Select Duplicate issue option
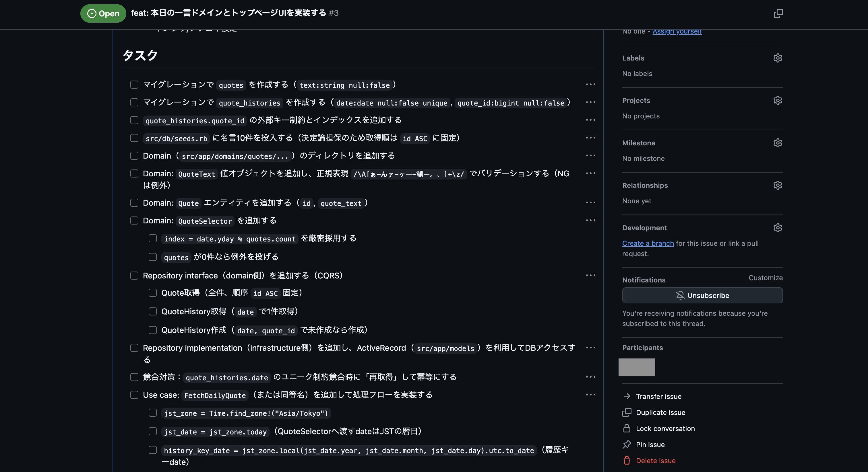Viewport: 868px width, 472px height. [x=660, y=412]
